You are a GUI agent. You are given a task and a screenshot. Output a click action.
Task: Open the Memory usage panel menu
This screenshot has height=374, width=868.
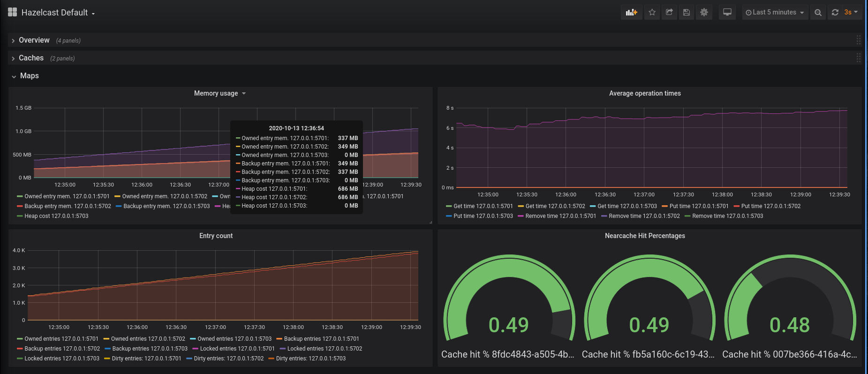220,93
